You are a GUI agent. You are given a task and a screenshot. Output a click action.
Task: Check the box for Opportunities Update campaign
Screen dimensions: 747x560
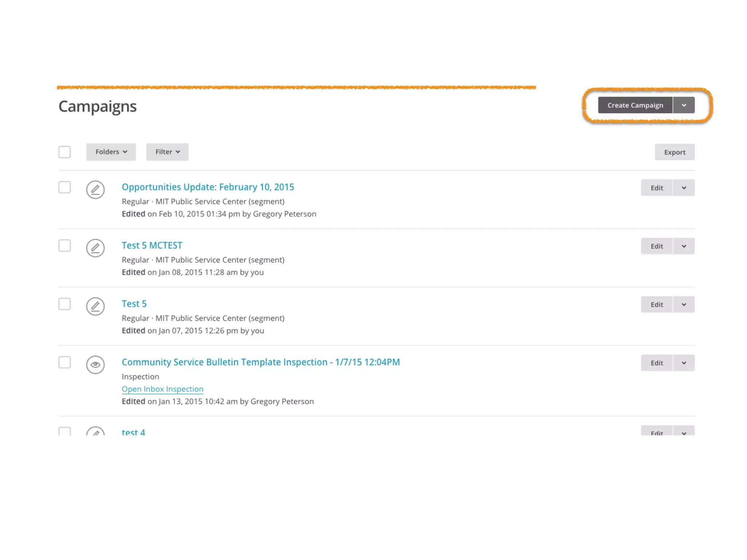tap(65, 187)
